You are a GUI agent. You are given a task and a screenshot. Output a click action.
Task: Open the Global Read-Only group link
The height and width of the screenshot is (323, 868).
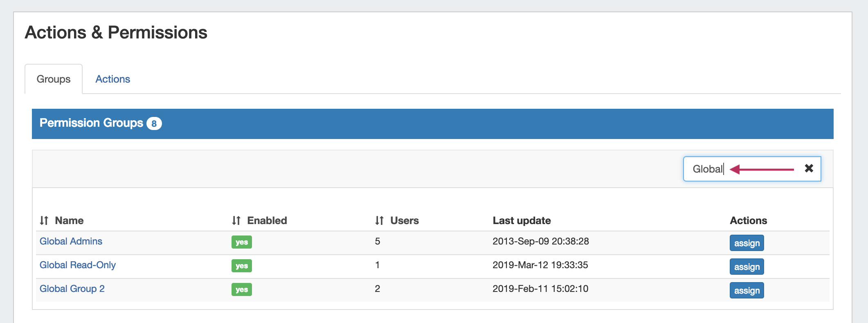tap(78, 265)
